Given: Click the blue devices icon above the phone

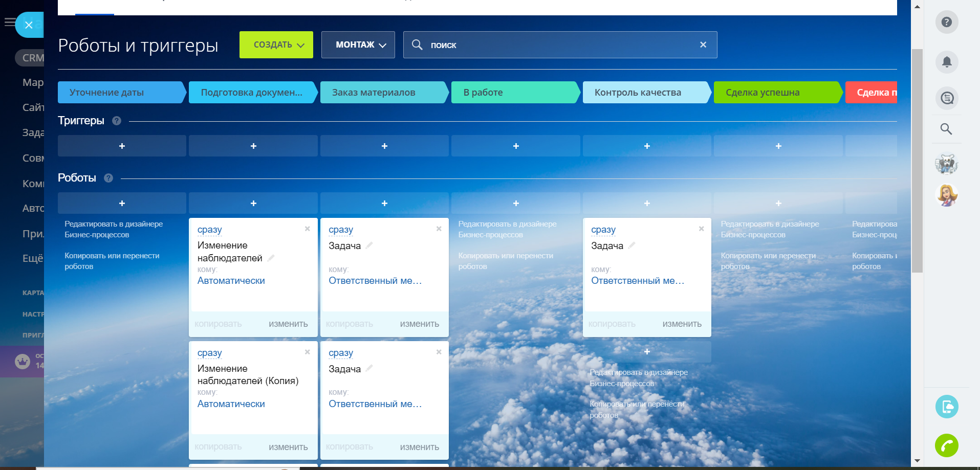Looking at the screenshot, I should coord(947,407).
